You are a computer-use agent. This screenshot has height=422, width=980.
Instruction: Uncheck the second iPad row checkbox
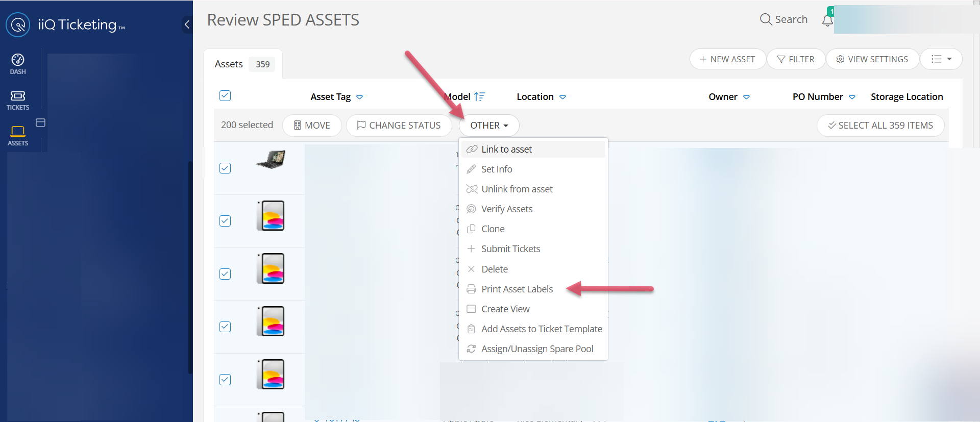(x=225, y=274)
